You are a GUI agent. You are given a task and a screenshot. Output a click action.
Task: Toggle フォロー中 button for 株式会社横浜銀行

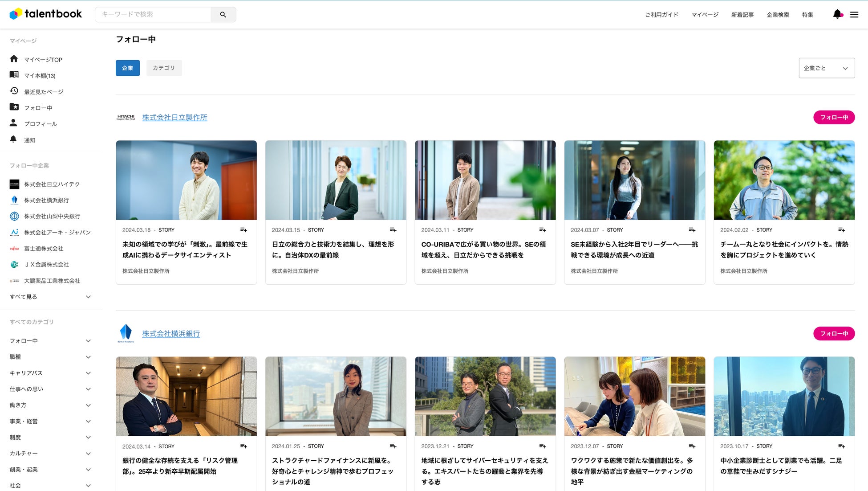pyautogui.click(x=834, y=334)
